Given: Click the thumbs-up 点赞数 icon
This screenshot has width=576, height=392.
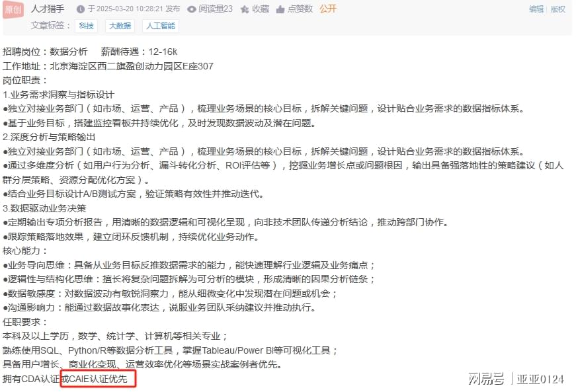Looking at the screenshot, I should tap(280, 9).
